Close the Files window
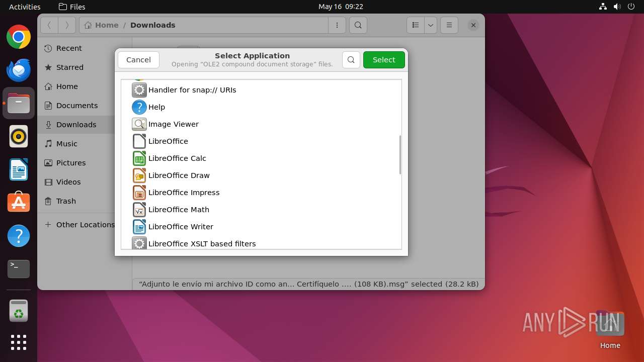 click(473, 25)
